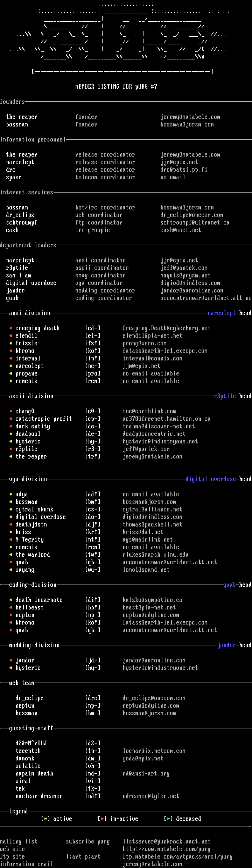Click the nd@ansi-art.org email address
Image resolution: width=252 pixels, height=868 pixels.
pos(146,774)
